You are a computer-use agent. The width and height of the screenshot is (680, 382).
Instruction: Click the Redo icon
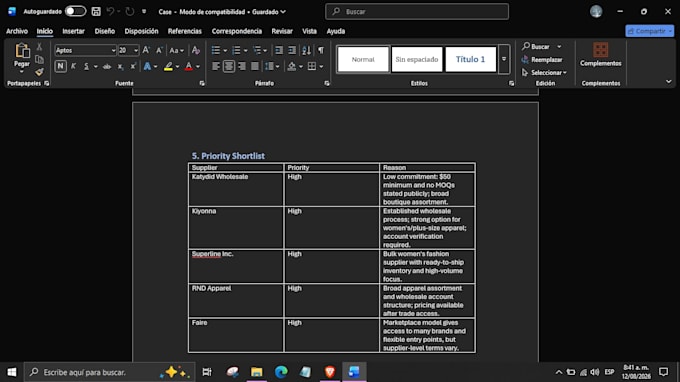coord(130,12)
